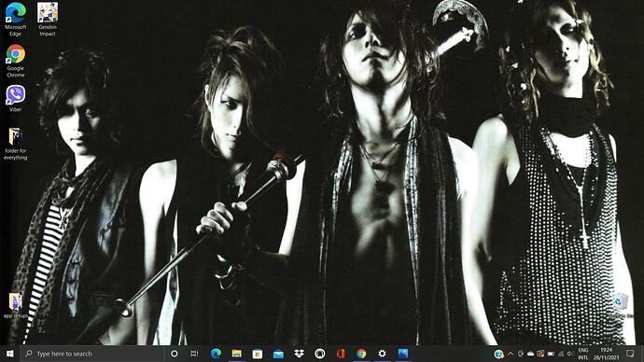Launch Genshin Impact desktop shortcut
This screenshot has height=362, width=644.
[48, 19]
